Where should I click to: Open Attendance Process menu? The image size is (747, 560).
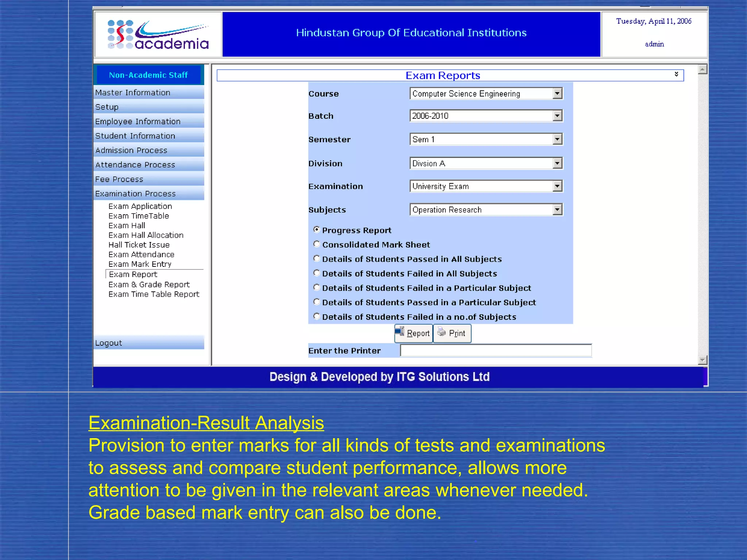coord(149,164)
